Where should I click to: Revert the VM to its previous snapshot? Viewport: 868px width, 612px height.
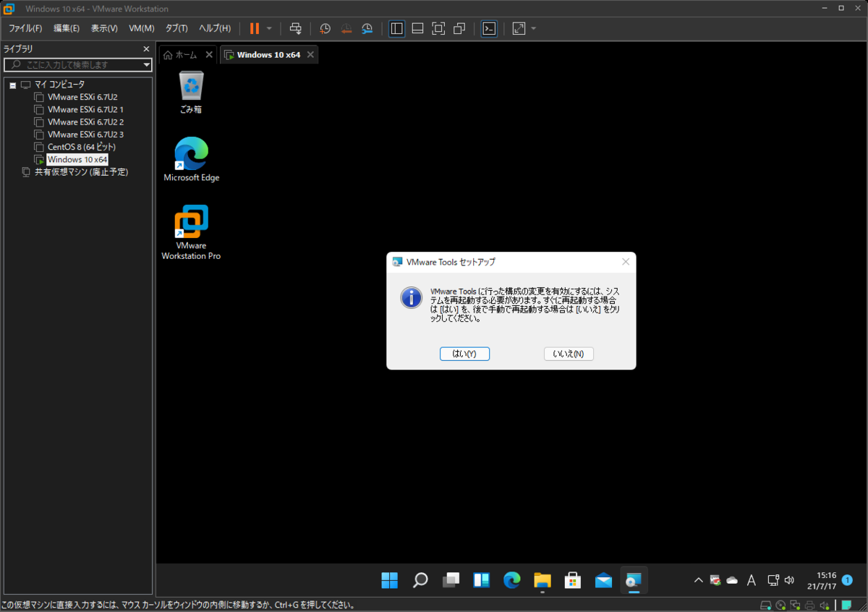coord(346,28)
